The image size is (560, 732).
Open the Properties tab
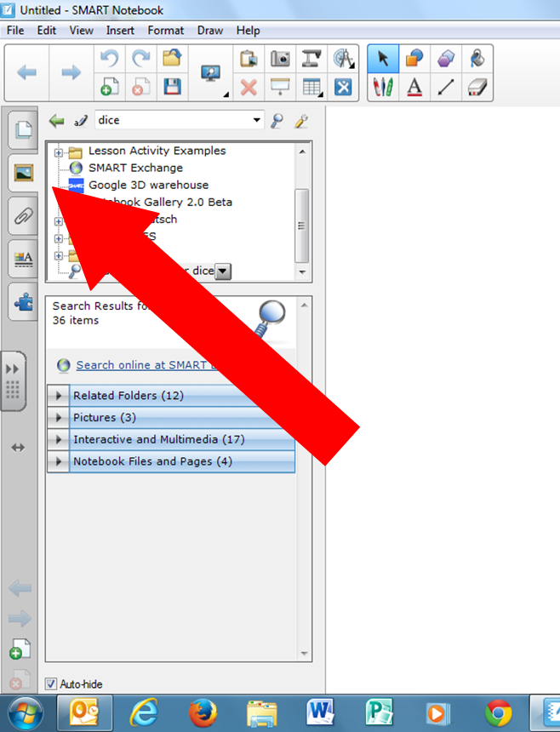(x=23, y=259)
